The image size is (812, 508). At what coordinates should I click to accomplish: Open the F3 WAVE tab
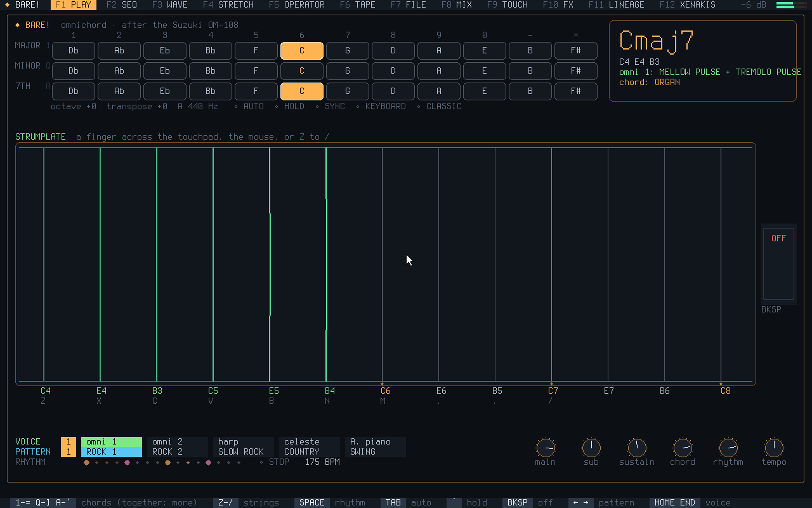click(x=170, y=4)
